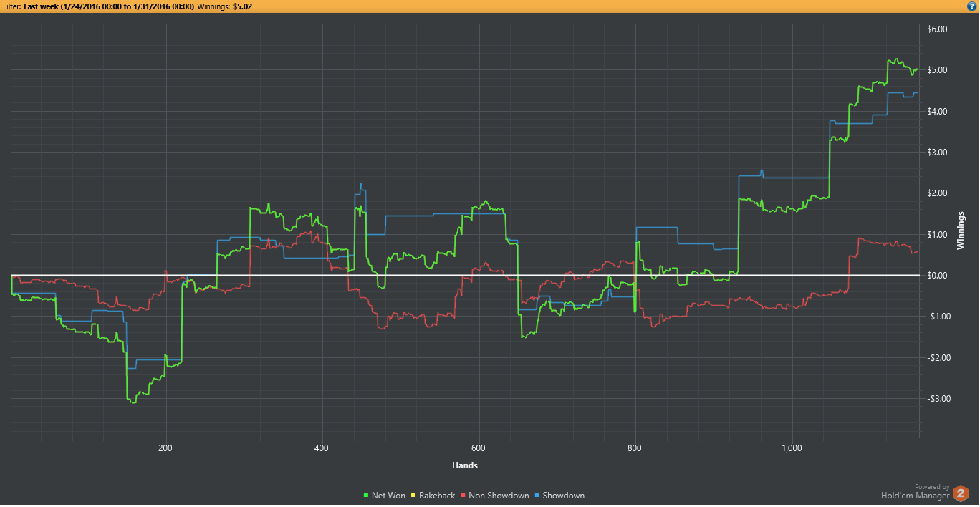980x507 pixels.
Task: Click the 400 hands axis label
Action: [322, 448]
